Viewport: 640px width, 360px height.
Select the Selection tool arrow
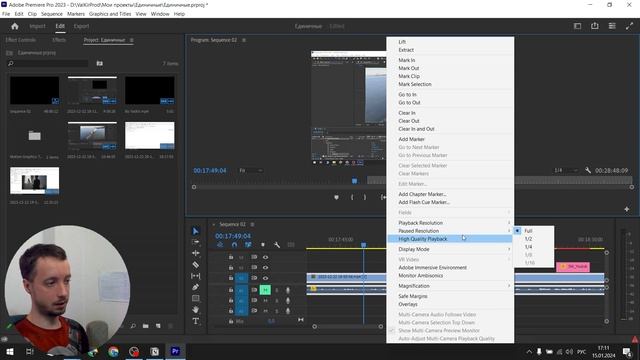(196, 231)
